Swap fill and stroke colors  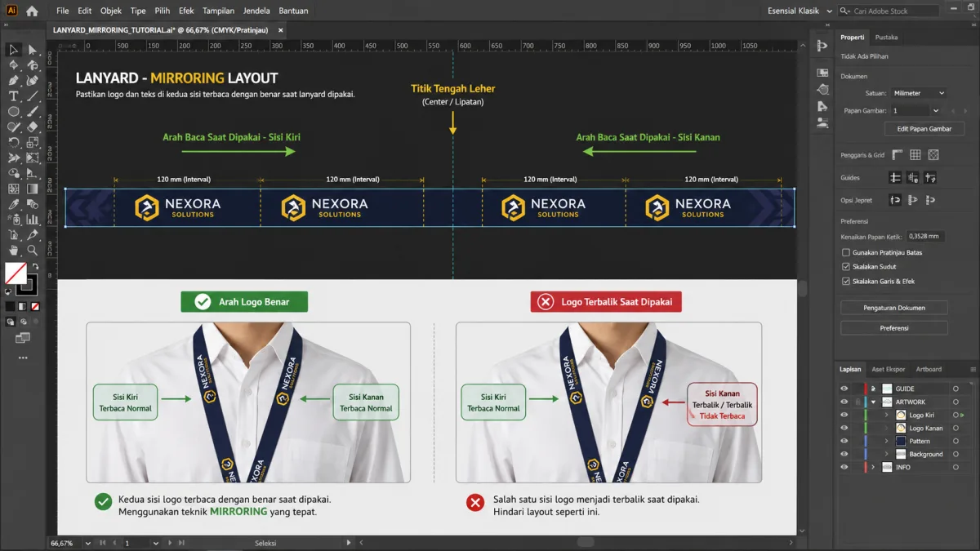tap(35, 267)
